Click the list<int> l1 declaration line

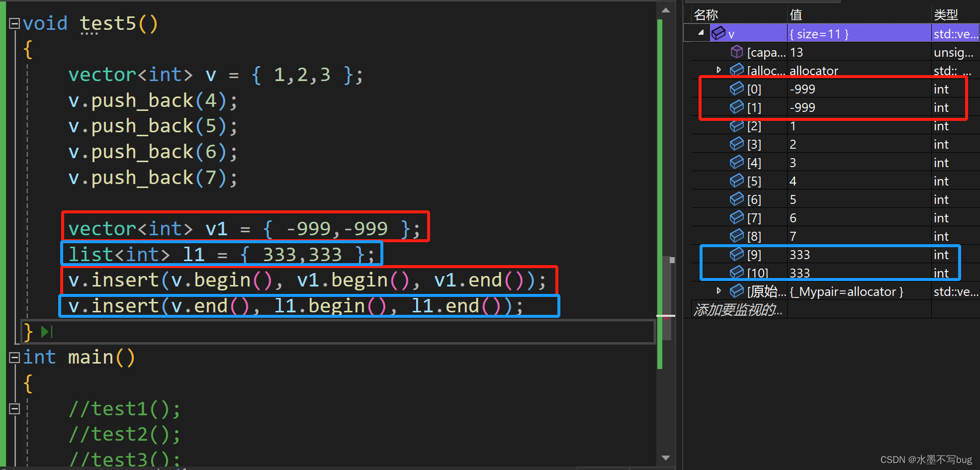coord(221,254)
